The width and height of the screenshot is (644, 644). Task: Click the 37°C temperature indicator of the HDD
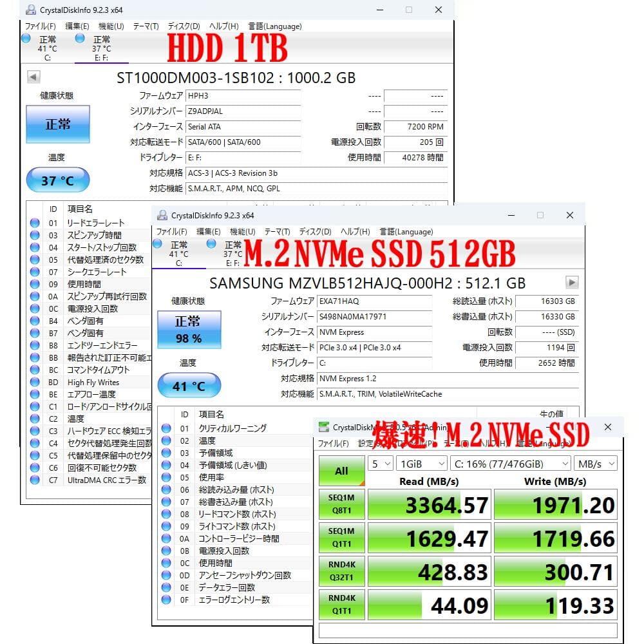(x=57, y=180)
